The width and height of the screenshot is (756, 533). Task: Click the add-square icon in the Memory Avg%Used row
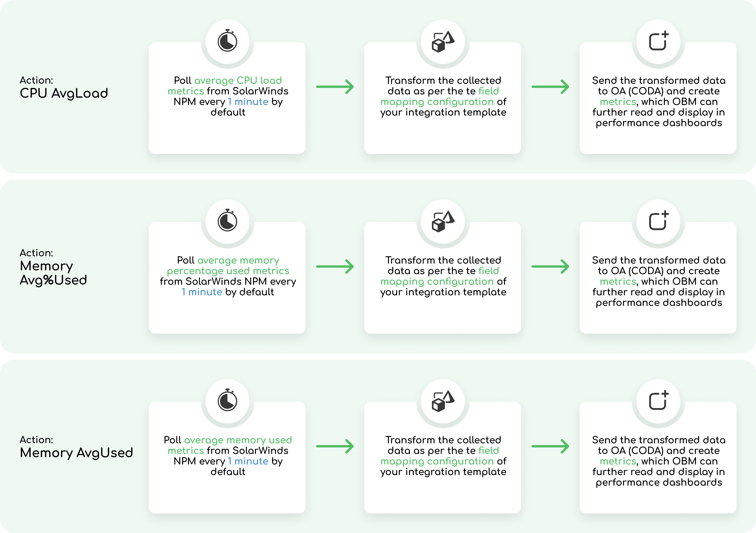[658, 221]
